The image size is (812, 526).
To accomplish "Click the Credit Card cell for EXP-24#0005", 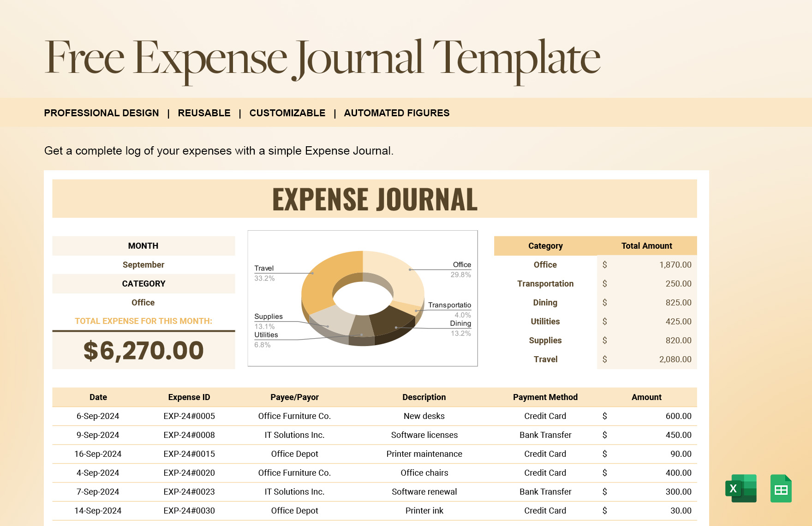I will pos(545,416).
